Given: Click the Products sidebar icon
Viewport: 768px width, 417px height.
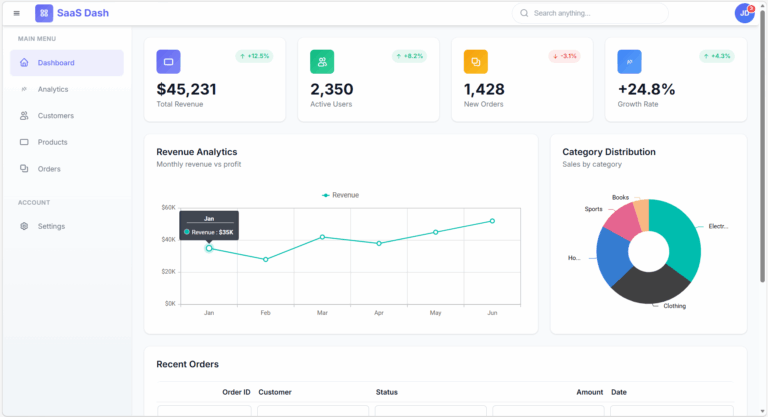Looking at the screenshot, I should pos(24,142).
